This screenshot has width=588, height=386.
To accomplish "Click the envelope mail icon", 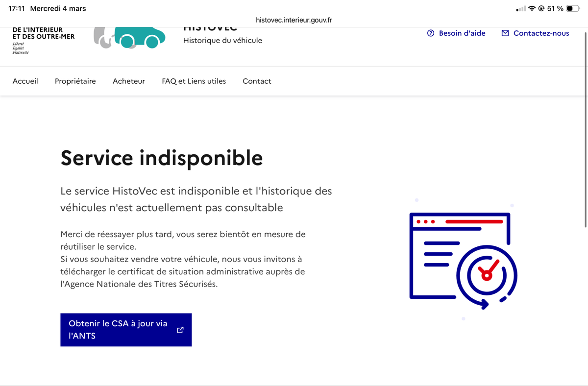I will (x=505, y=33).
